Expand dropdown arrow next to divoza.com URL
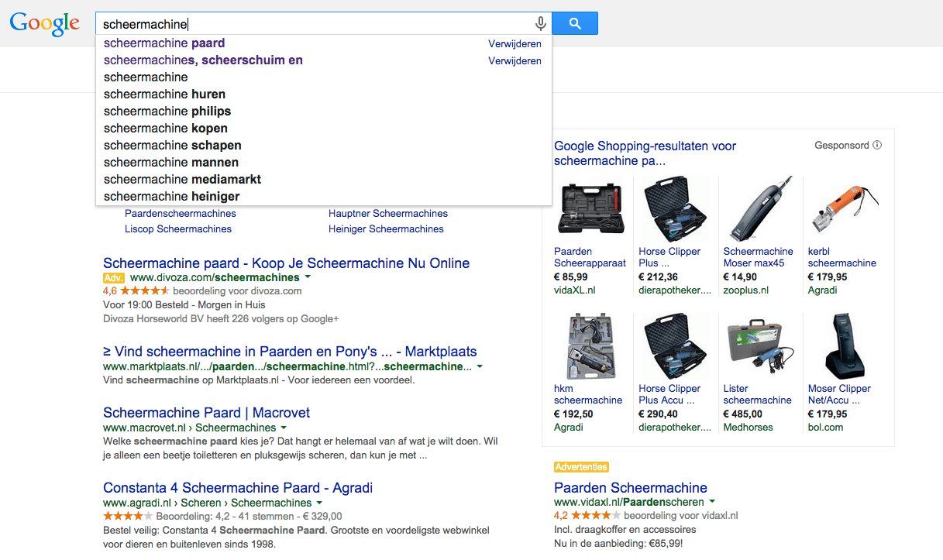This screenshot has height=560, width=943. (308, 277)
